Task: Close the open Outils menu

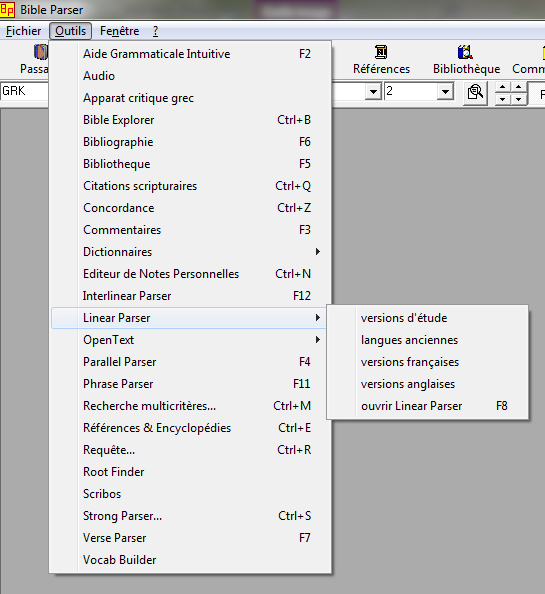Action: point(70,31)
